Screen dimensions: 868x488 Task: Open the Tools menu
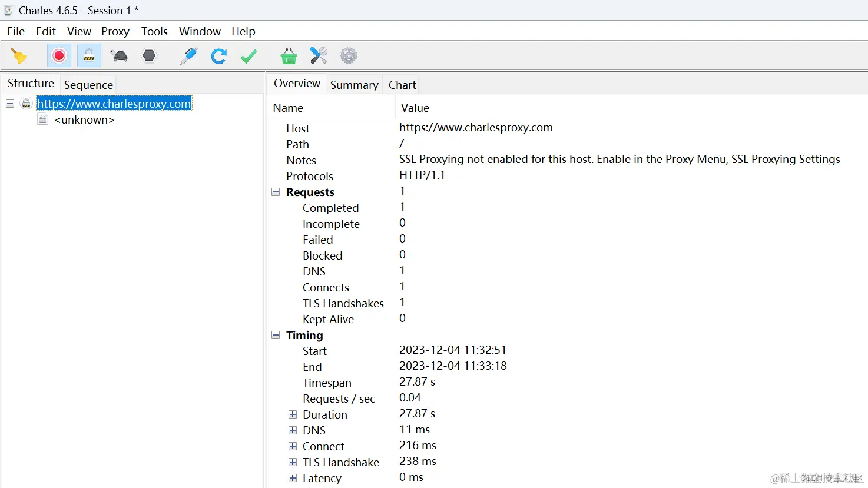tap(154, 31)
